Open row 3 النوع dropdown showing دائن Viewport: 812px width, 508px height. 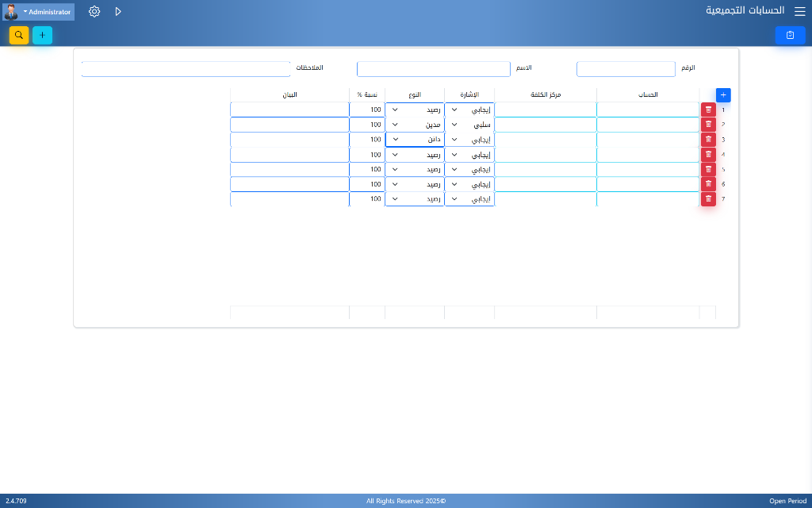[415, 140]
